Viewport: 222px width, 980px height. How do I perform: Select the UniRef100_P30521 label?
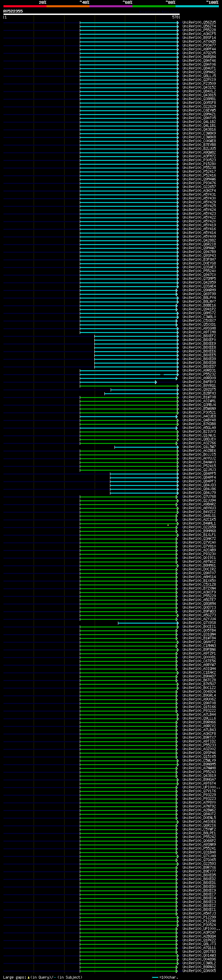199,412
